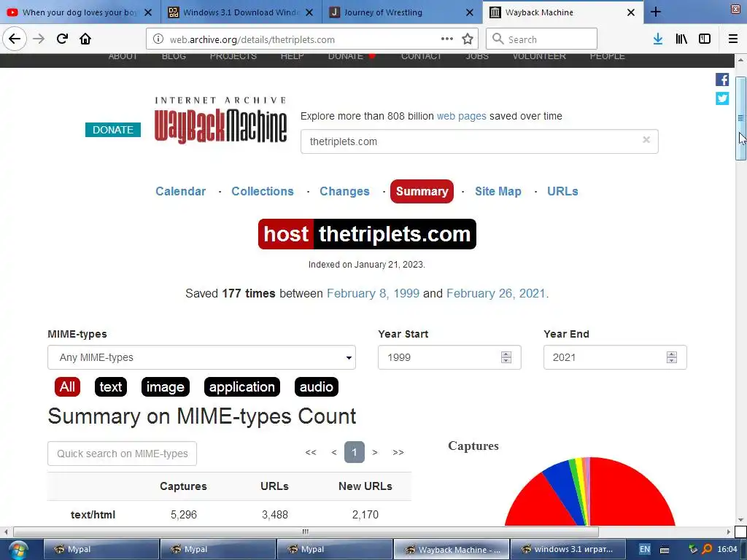The width and height of the screenshot is (747, 560).
Task: Focus the Quick search on MIME-types field
Action: [x=122, y=454]
